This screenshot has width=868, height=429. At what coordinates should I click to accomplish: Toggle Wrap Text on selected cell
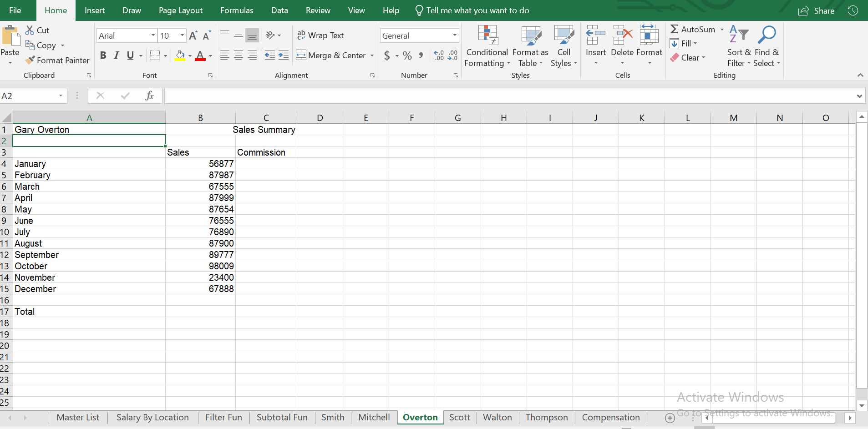click(x=320, y=35)
